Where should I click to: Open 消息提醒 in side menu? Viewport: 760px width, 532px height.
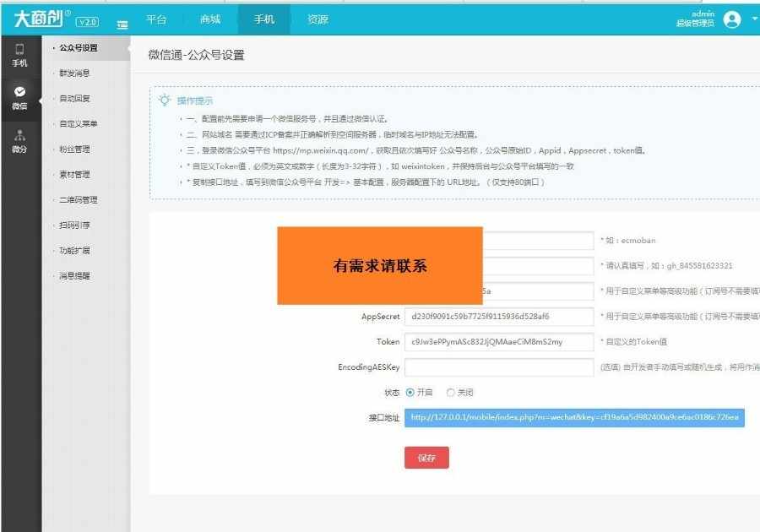(x=74, y=275)
